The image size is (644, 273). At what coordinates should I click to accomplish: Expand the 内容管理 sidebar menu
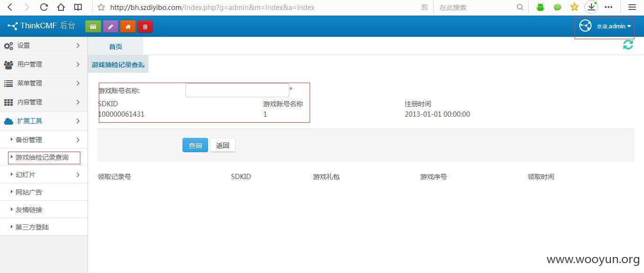[x=44, y=102]
